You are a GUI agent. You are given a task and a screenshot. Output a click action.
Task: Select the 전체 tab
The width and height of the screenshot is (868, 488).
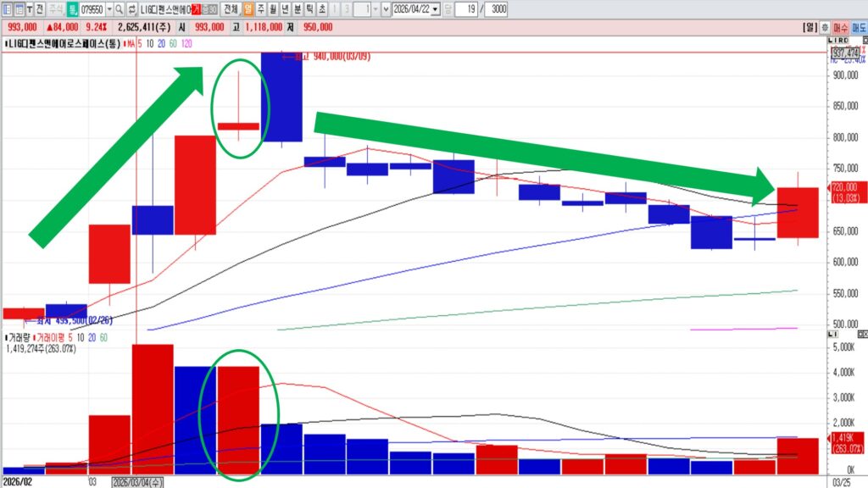pyautogui.click(x=228, y=9)
